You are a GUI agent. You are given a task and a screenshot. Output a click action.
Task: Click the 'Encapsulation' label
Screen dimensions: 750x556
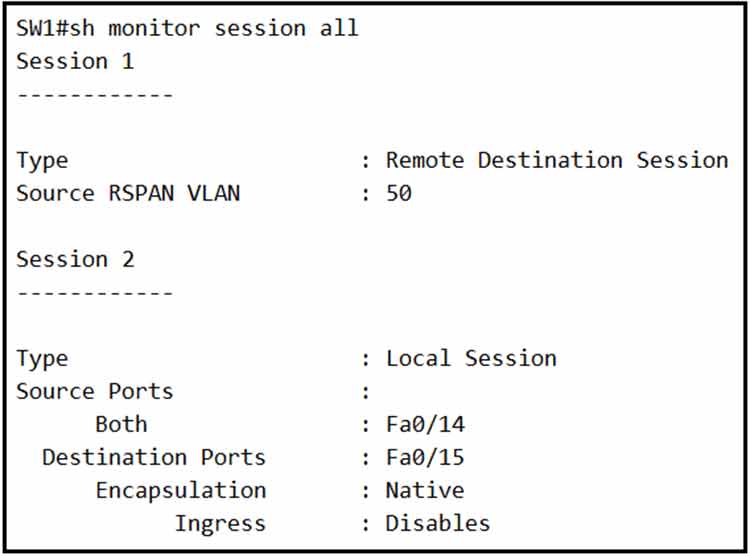(x=181, y=490)
